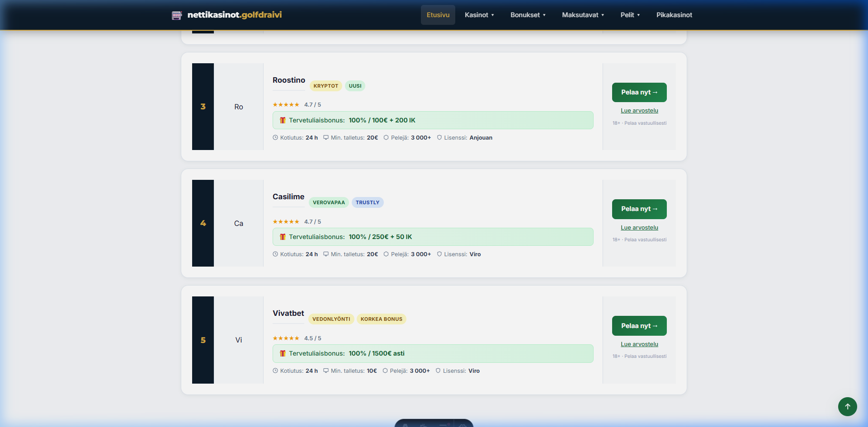The image size is (868, 427).
Task: Click the Casilime games circle icon
Action: point(386,254)
